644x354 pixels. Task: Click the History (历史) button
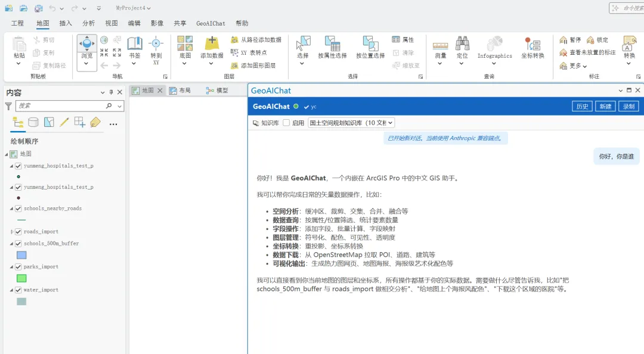582,106
